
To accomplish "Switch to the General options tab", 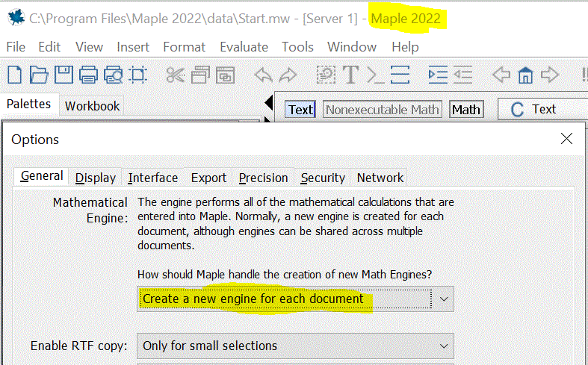I will click(x=41, y=175).
